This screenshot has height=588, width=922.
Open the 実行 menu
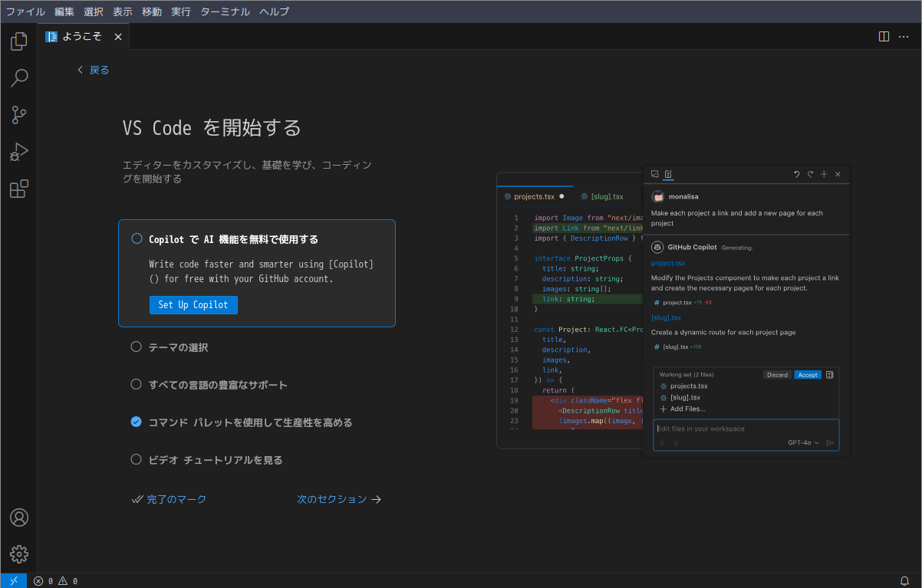[x=181, y=11]
